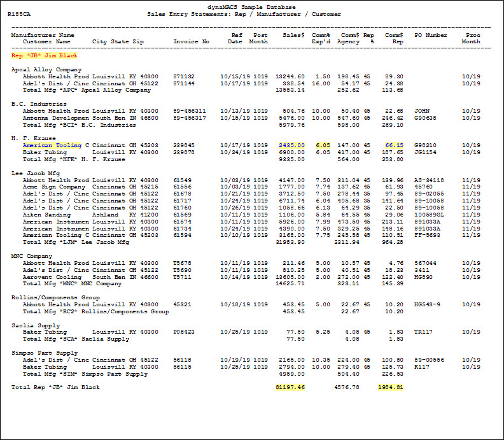Click highlighted sales value 2435.00
This screenshot has height=440, width=504.
(x=291, y=145)
